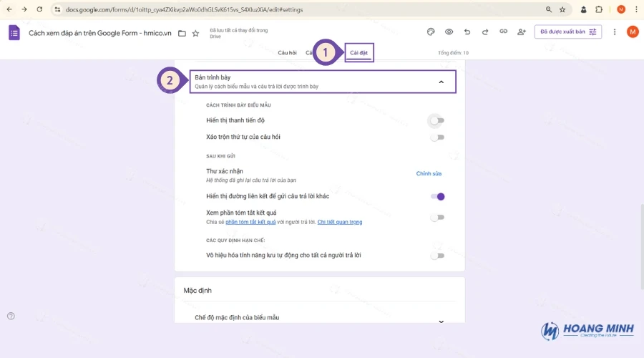Click the form title text field
Image resolution: width=644 pixels, height=358 pixels.
(x=99, y=33)
